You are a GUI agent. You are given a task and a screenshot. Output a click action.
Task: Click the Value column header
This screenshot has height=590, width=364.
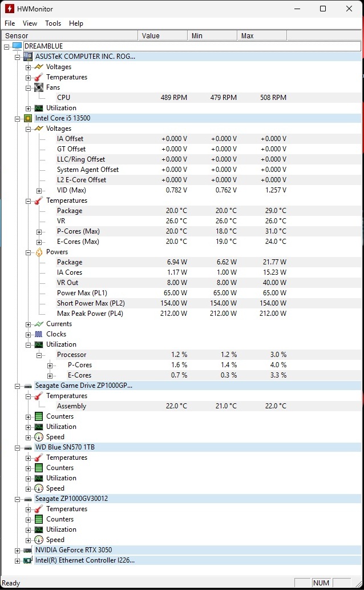coord(163,36)
